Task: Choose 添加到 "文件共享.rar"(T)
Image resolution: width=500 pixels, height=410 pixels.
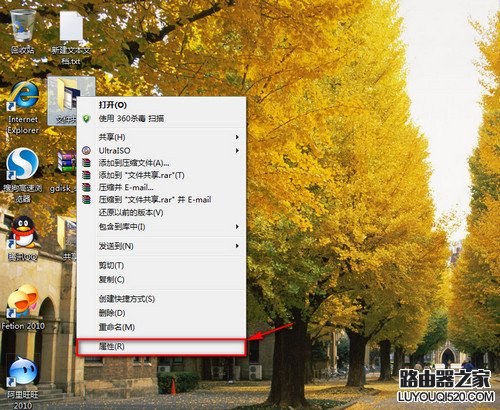Action: [x=162, y=175]
